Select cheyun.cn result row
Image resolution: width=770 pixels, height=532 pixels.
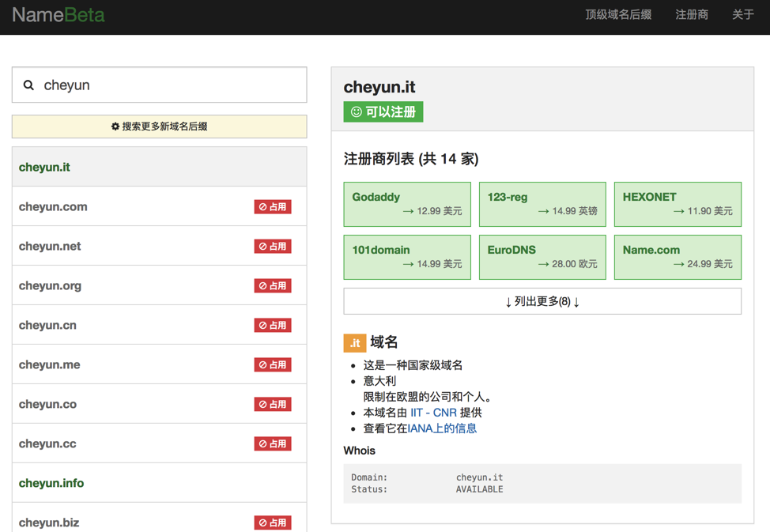[160, 325]
